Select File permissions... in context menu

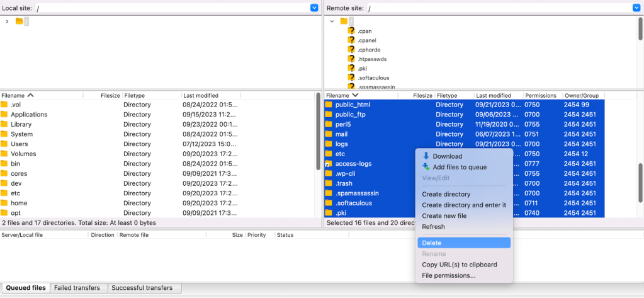click(449, 275)
